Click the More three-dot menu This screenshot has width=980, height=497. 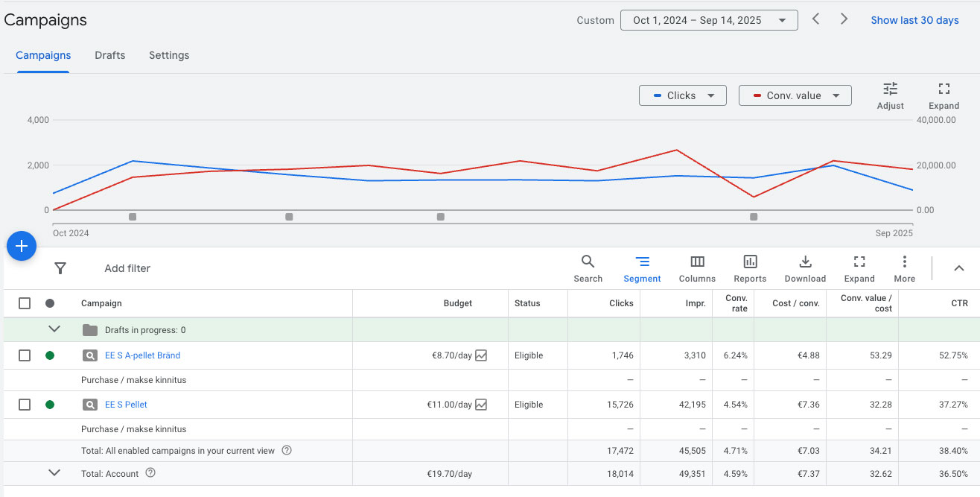[904, 268]
